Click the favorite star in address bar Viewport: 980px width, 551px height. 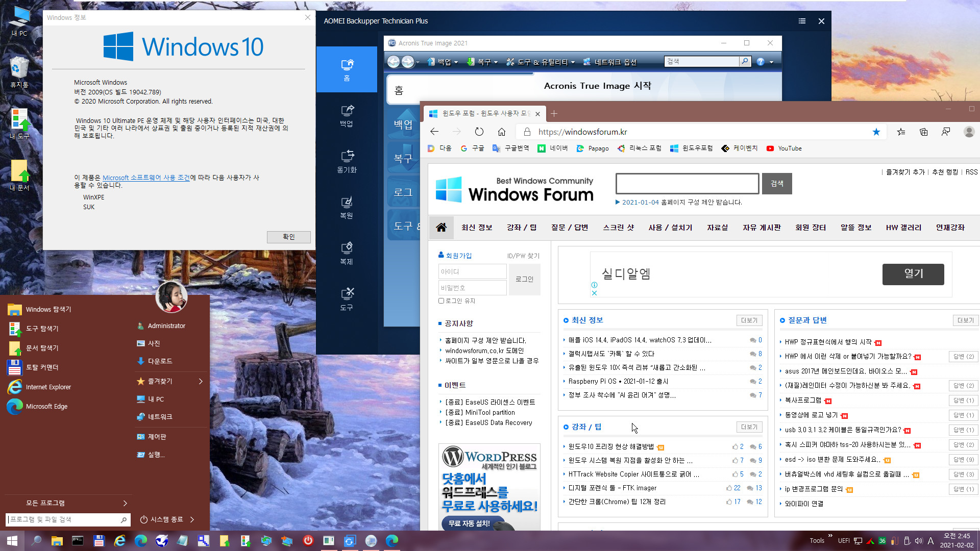pos(876,132)
